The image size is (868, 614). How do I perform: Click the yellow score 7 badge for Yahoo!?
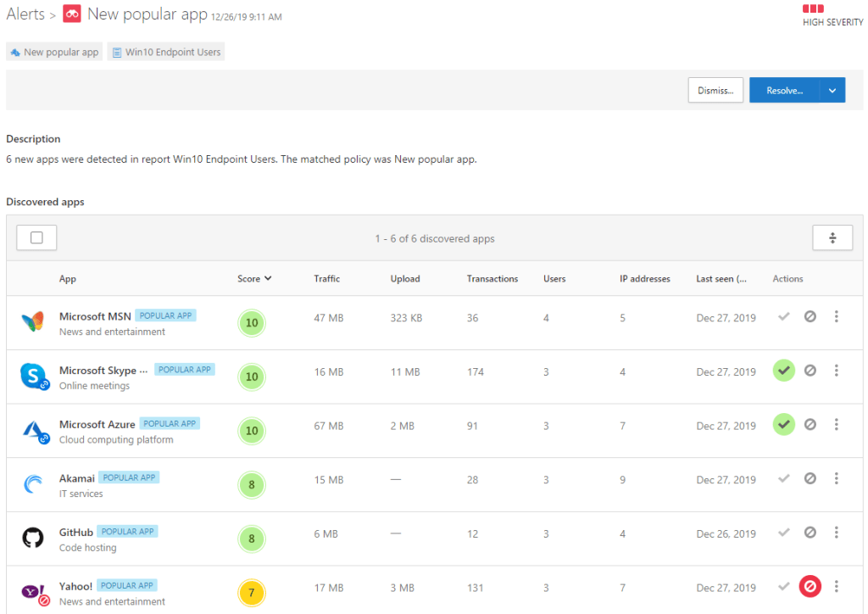(x=252, y=591)
